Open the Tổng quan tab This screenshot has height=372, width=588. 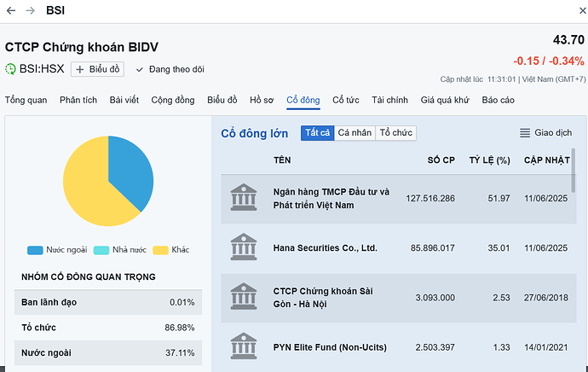[x=26, y=100]
